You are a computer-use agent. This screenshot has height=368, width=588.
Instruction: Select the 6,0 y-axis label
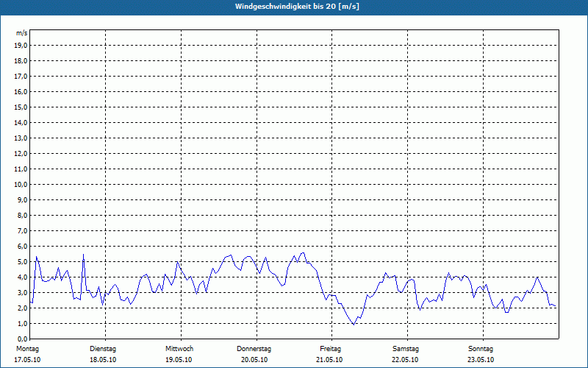23,247
